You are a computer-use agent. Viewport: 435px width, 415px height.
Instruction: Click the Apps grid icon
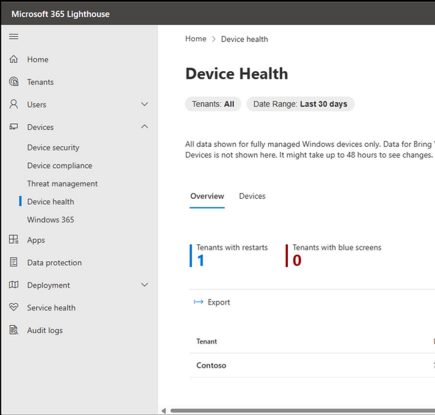click(14, 240)
